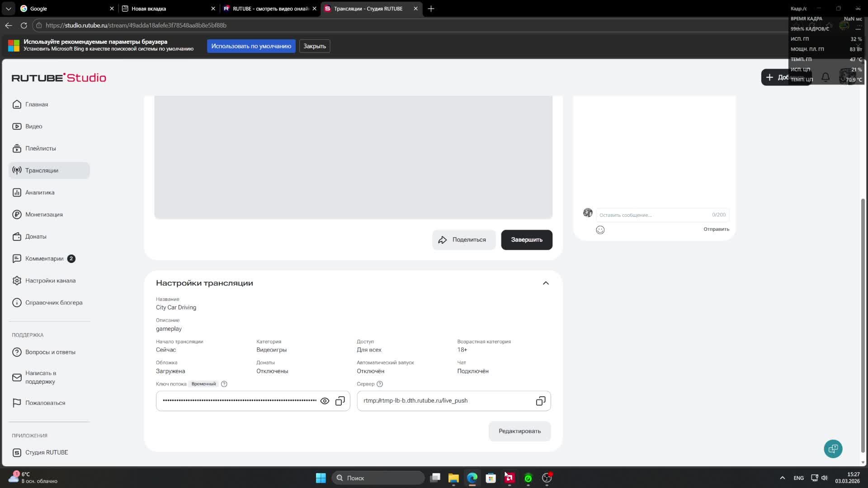Open notifications bell

click(825, 77)
